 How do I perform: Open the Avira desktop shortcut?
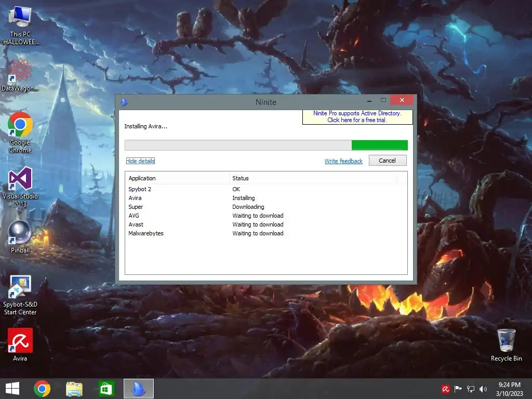pyautogui.click(x=20, y=345)
